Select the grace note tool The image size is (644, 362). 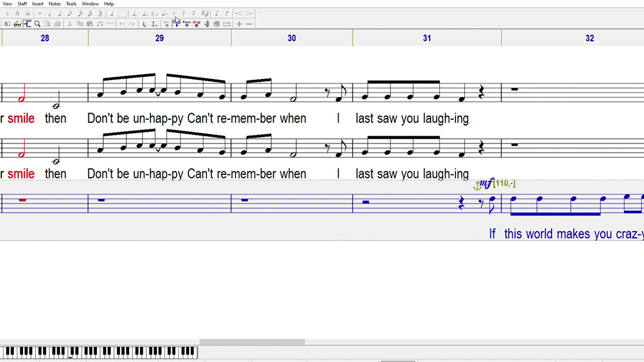click(x=205, y=14)
